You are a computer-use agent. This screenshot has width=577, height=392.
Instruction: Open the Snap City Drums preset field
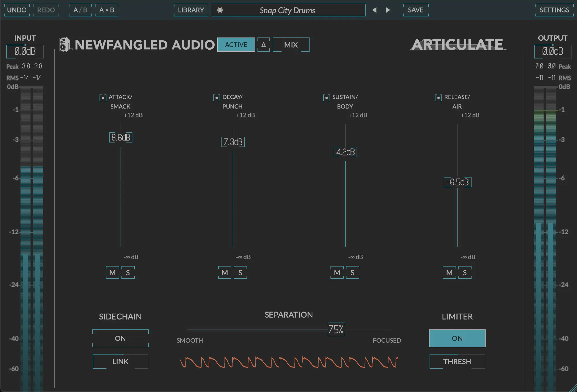coord(288,10)
